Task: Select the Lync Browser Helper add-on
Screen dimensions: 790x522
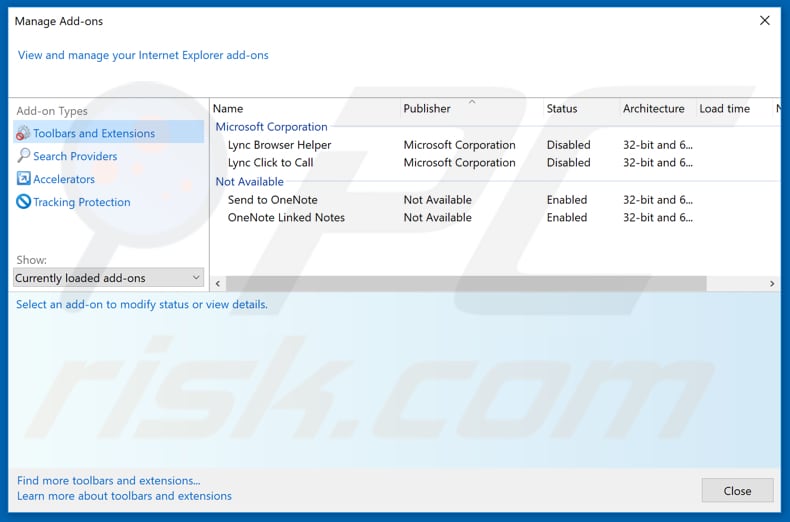Action: point(279,145)
